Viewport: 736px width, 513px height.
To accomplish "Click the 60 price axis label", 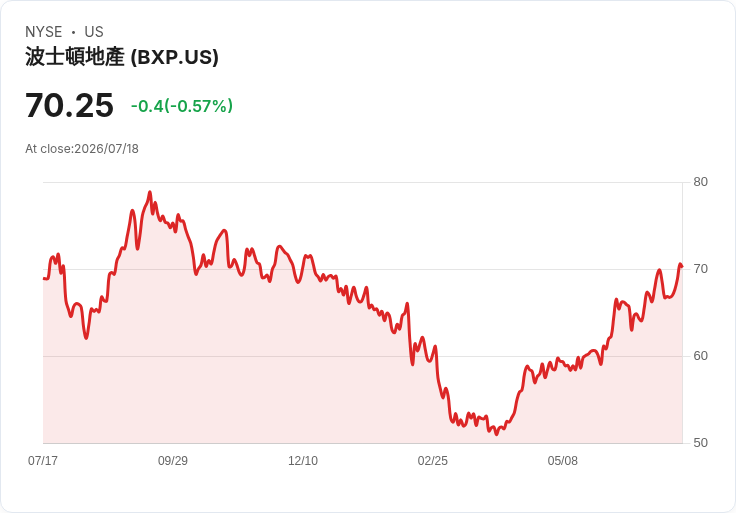I will (700, 356).
